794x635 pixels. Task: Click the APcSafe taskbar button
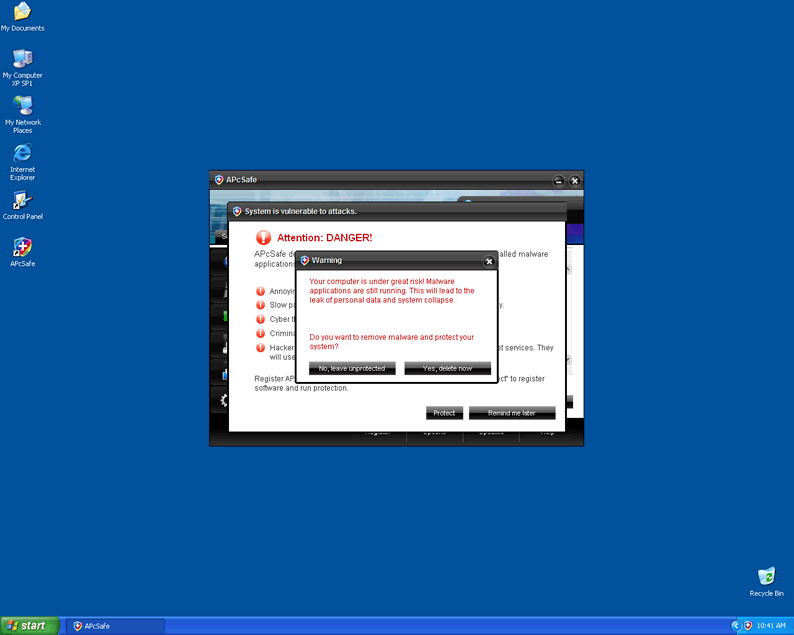pyautogui.click(x=115, y=626)
